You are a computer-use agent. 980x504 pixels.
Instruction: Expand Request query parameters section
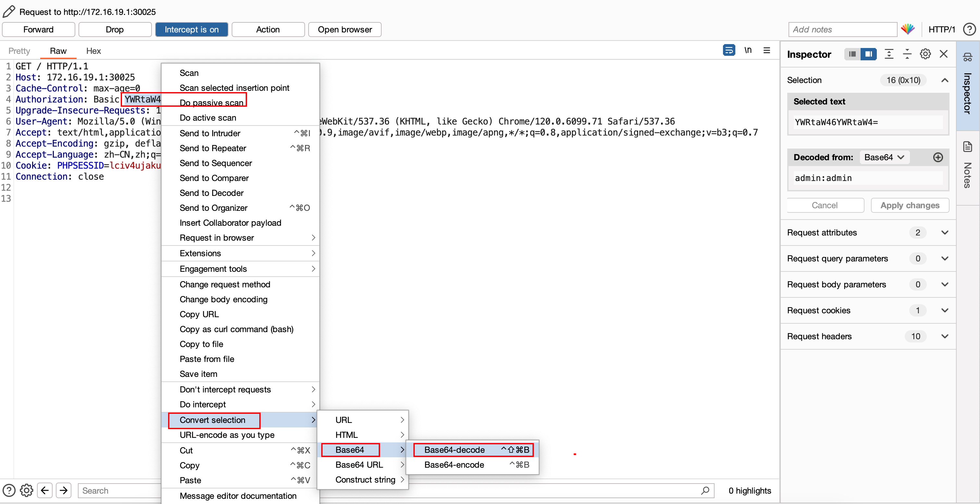click(868, 258)
